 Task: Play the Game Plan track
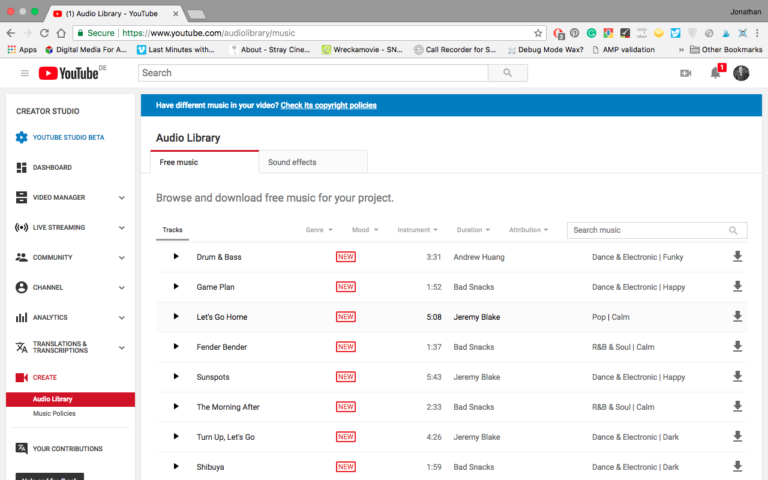tap(176, 287)
